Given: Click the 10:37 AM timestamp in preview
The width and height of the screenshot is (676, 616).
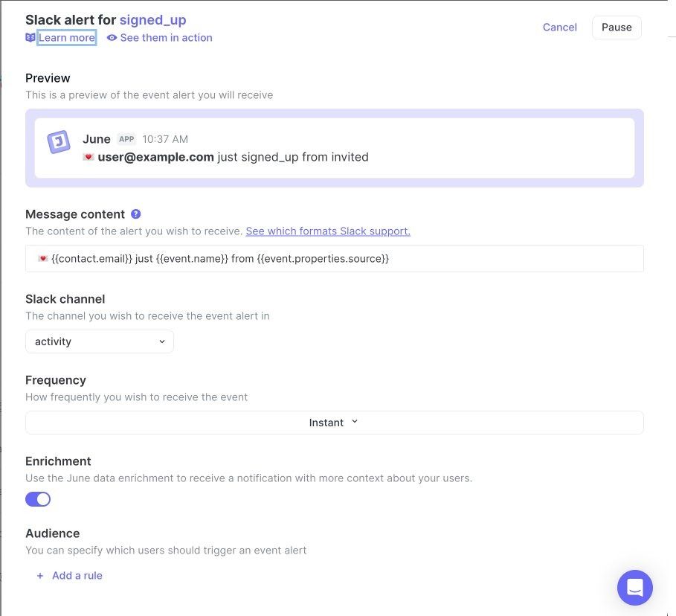Looking at the screenshot, I should pyautogui.click(x=165, y=139).
